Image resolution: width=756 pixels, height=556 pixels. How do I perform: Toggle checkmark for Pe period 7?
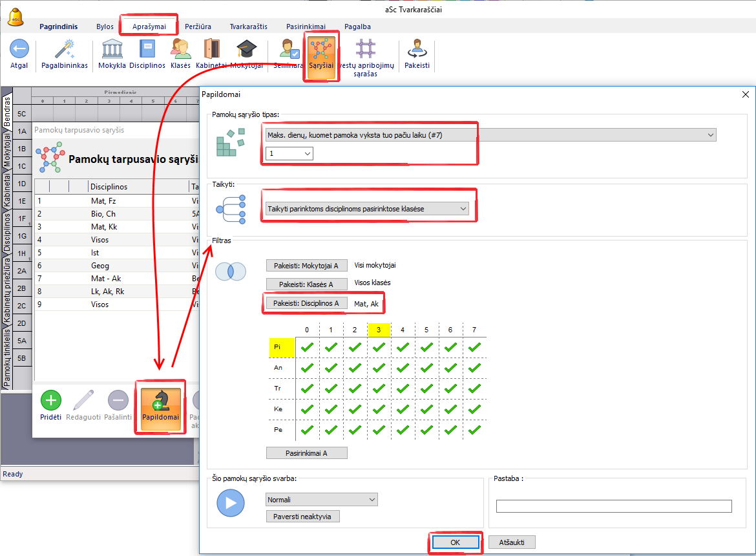(474, 430)
